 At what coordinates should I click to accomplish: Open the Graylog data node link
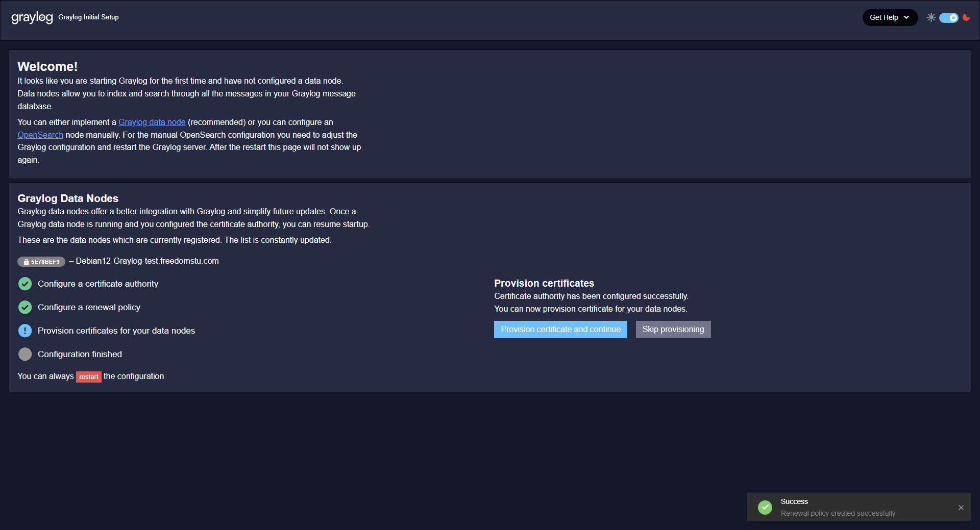click(152, 122)
